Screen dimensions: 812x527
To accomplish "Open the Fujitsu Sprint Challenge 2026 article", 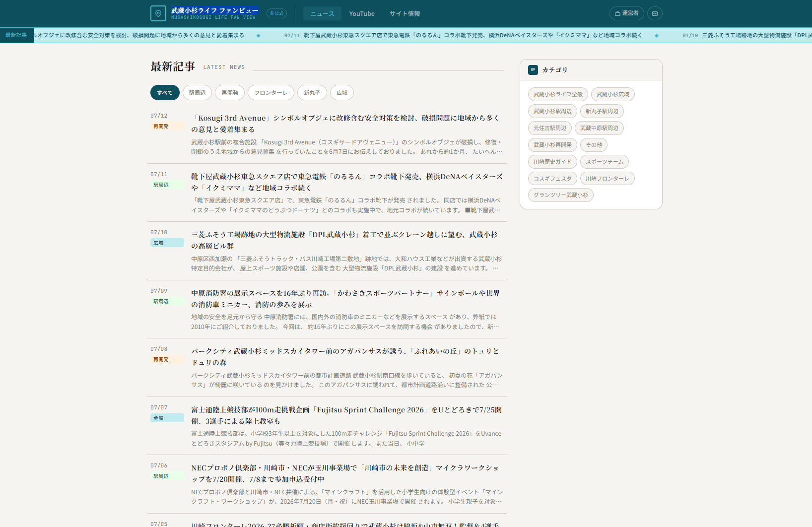I will (x=346, y=415).
